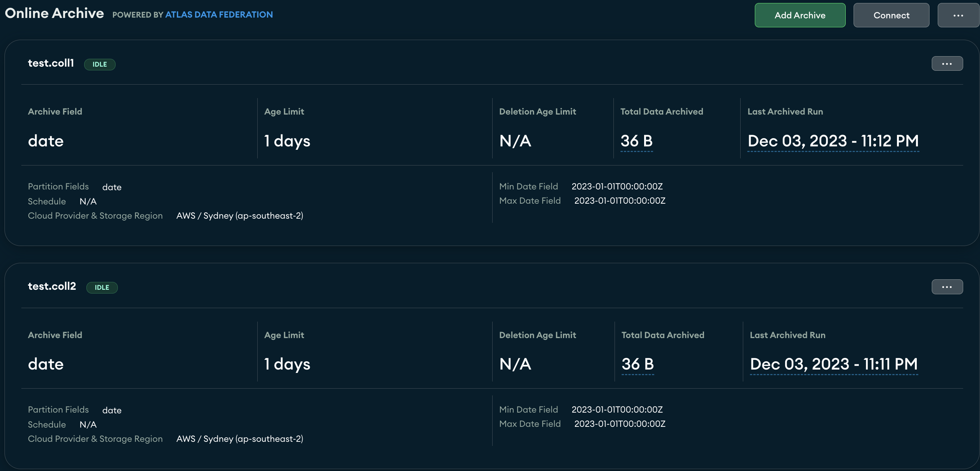Viewport: 980px width, 471px height.
Task: Click the IDLE badge for test.coll1
Action: [99, 64]
